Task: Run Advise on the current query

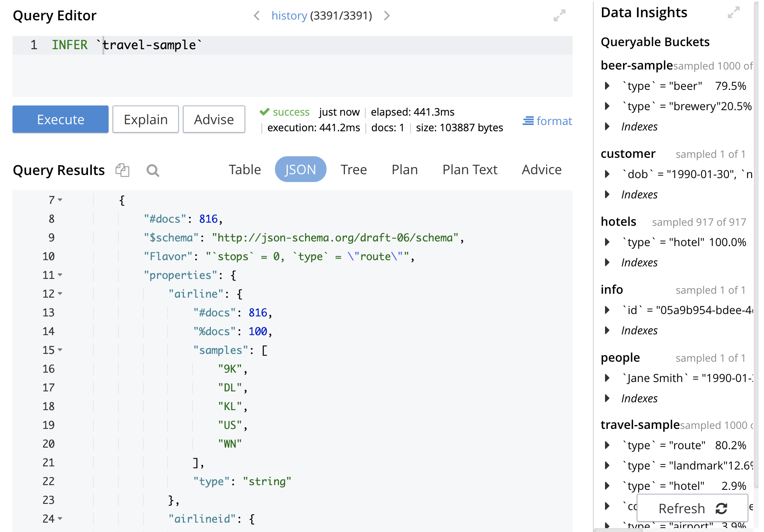Action: pyautogui.click(x=214, y=119)
